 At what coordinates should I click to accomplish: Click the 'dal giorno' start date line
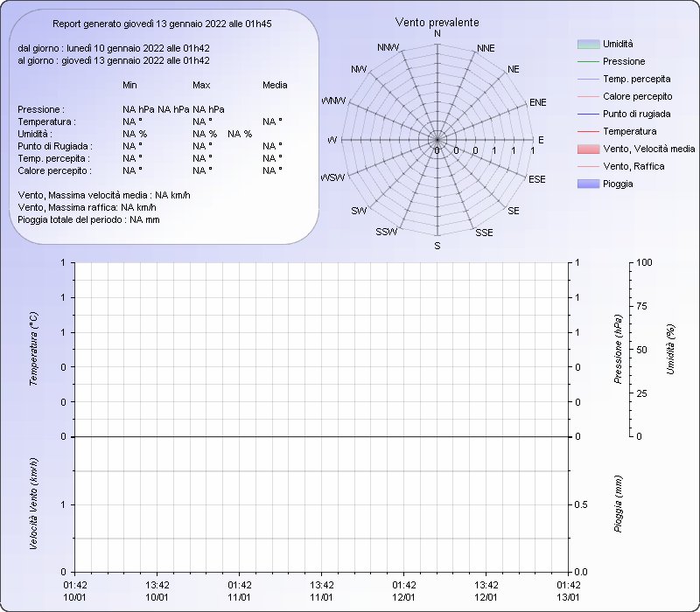point(114,48)
